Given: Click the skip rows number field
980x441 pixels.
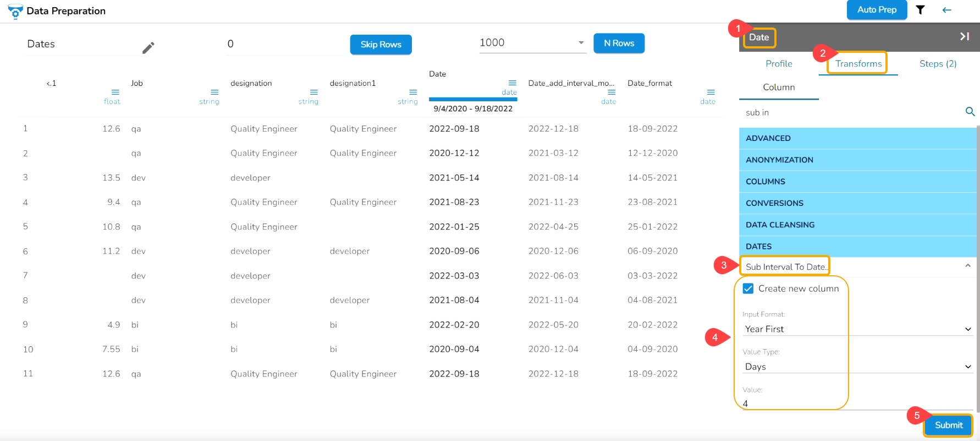Looking at the screenshot, I should pos(285,44).
